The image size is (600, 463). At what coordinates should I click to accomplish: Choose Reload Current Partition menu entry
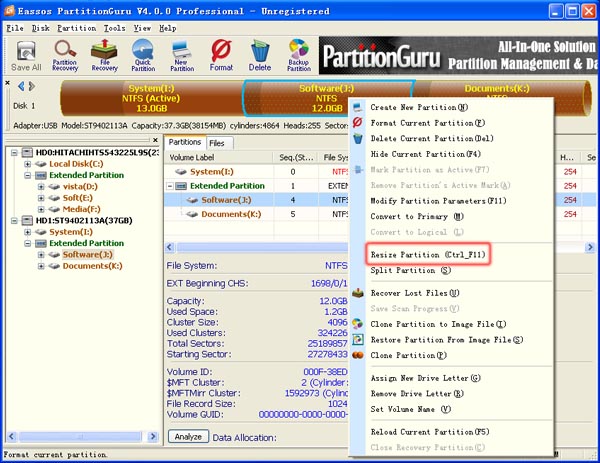(452, 432)
